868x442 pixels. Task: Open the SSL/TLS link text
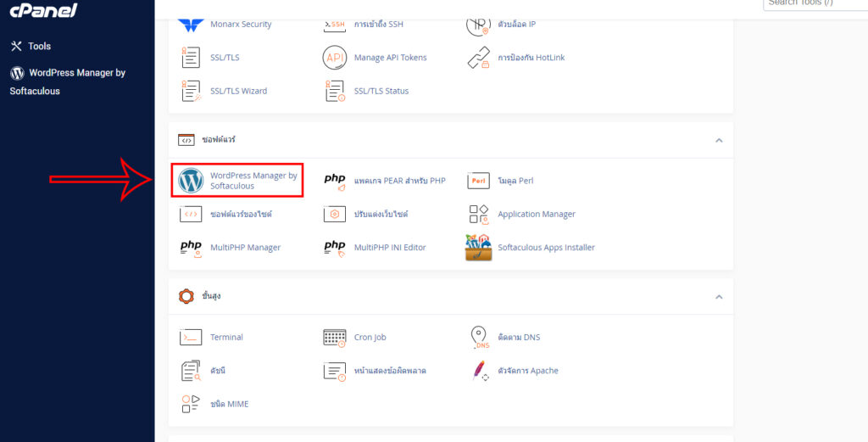[225, 58]
